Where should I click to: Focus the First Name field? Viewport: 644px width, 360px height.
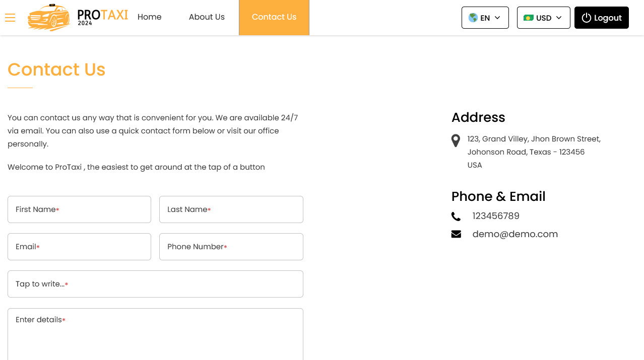79,209
